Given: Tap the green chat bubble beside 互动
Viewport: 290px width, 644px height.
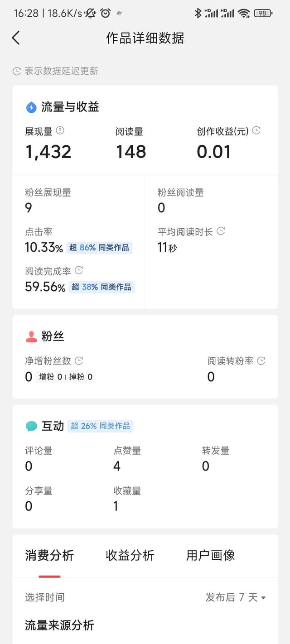Looking at the screenshot, I should pyautogui.click(x=30, y=426).
